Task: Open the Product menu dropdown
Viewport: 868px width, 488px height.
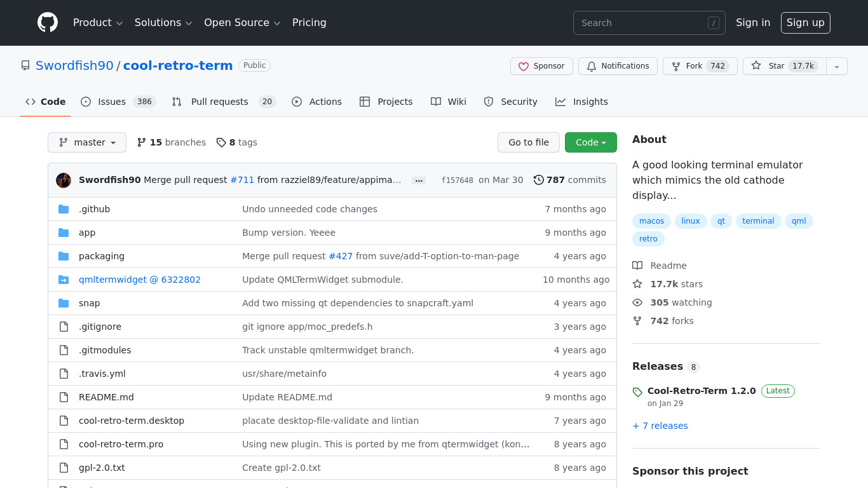Action: point(98,23)
